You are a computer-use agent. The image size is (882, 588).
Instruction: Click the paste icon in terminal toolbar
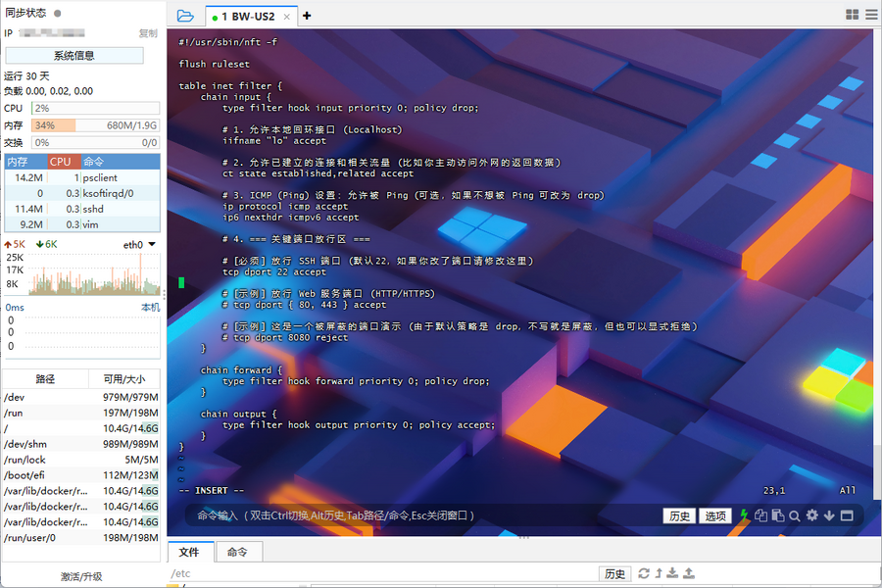[777, 515]
